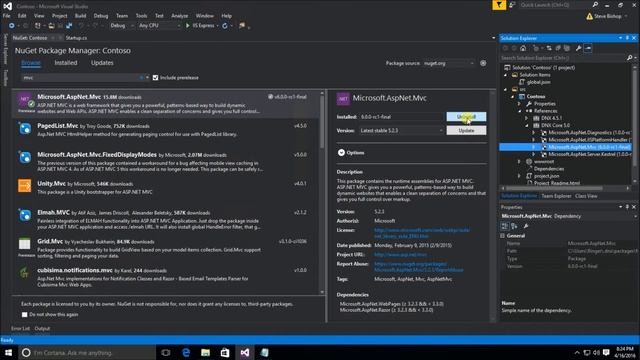The image size is (640, 360).
Task: Click the Preview Selected Items icon
Action: pos(588,48)
